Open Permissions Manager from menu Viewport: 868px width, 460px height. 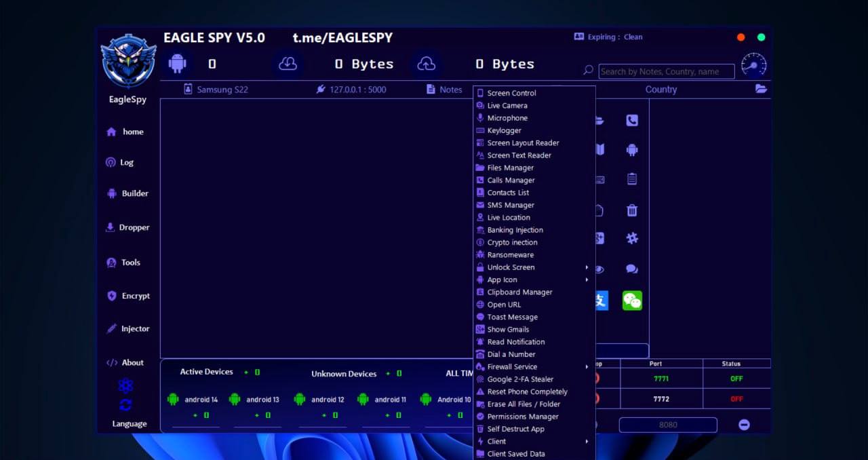click(x=534, y=417)
